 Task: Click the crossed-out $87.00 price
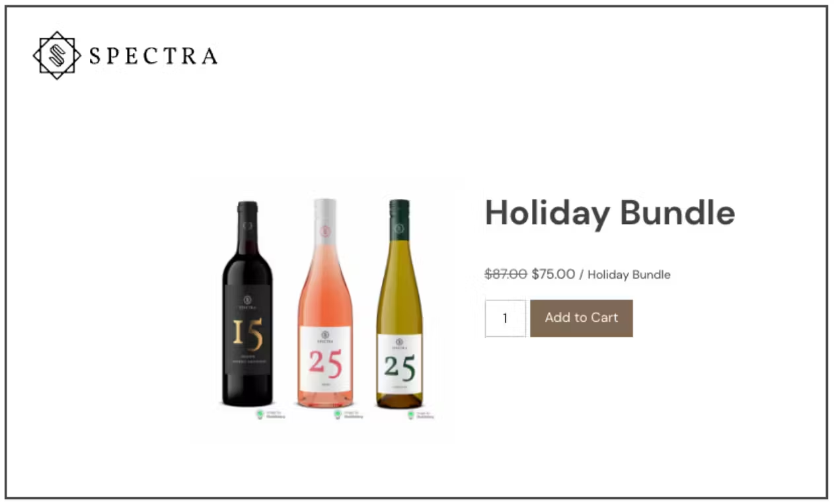pos(506,274)
